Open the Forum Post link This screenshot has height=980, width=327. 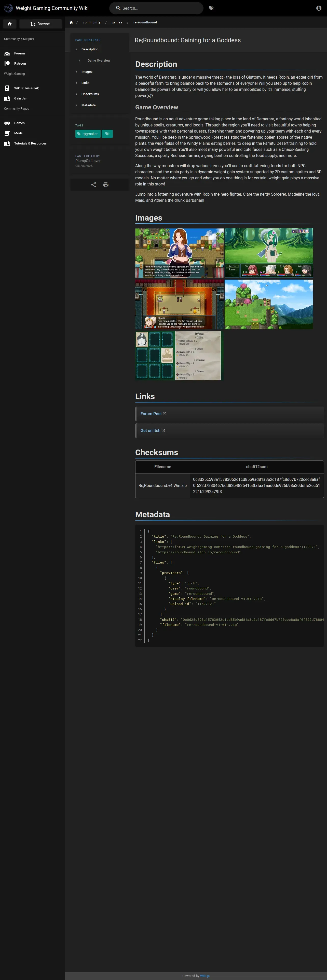[x=151, y=414]
